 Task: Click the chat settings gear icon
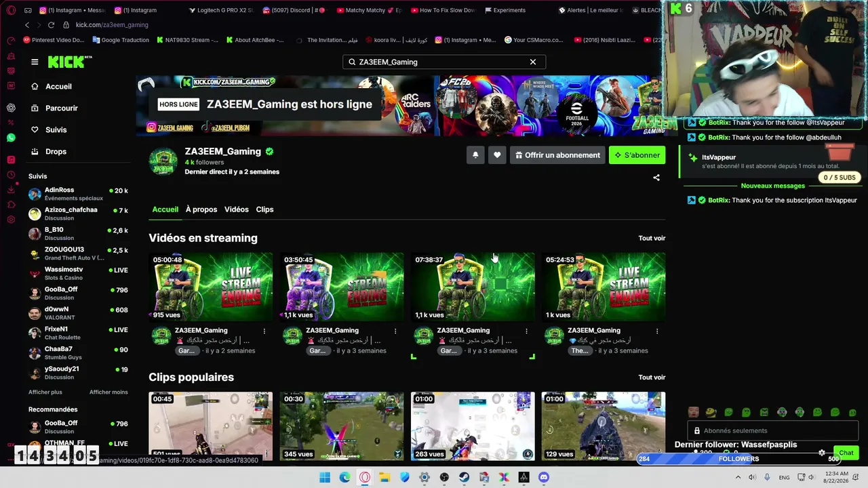[x=822, y=453]
